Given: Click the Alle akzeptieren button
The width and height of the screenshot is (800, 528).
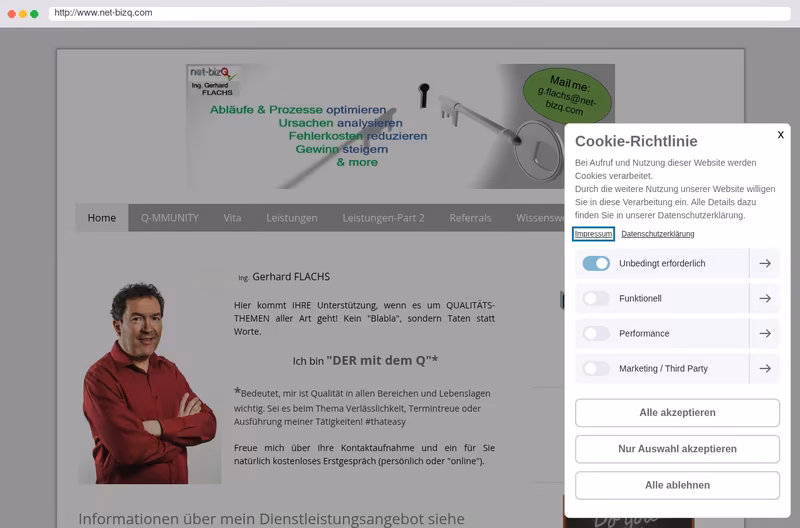Looking at the screenshot, I should 677,413.
